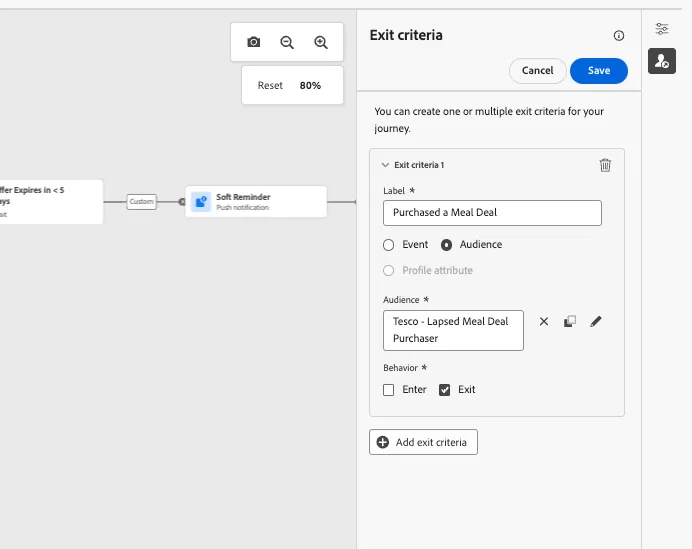Image resolution: width=692 pixels, height=549 pixels.
Task: Add another exit criteria
Action: [423, 442]
